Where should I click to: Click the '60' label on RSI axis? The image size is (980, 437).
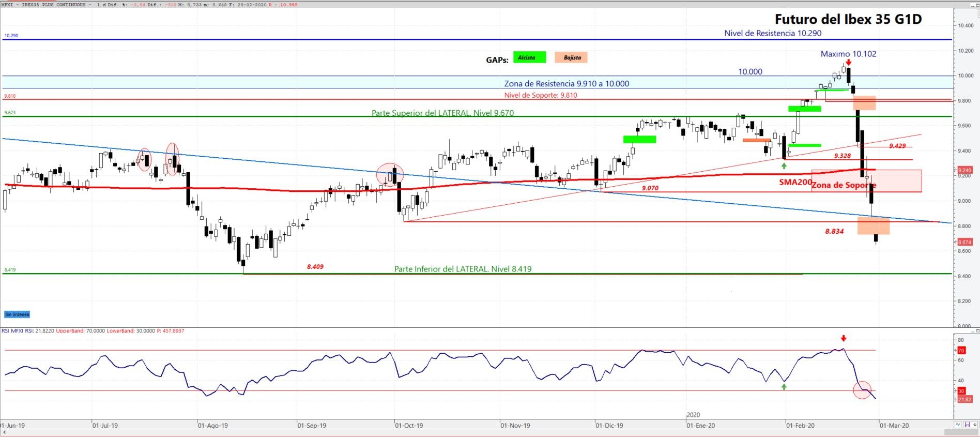[961, 360]
